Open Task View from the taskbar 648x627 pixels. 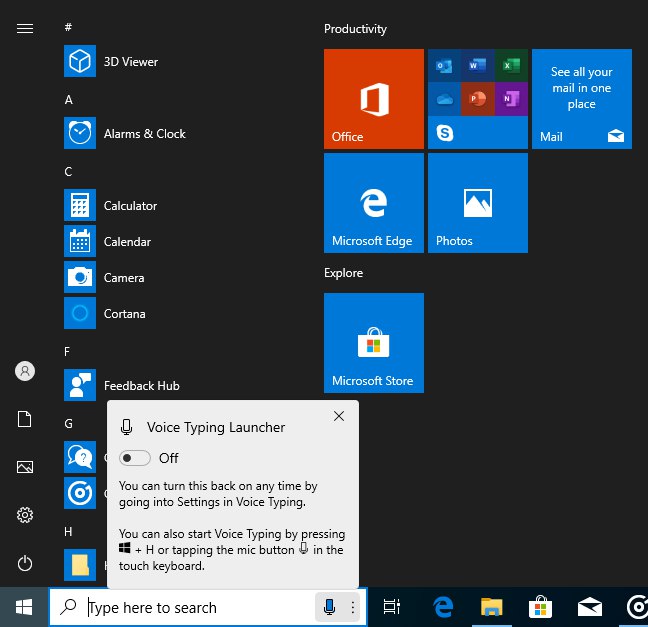tap(391, 607)
